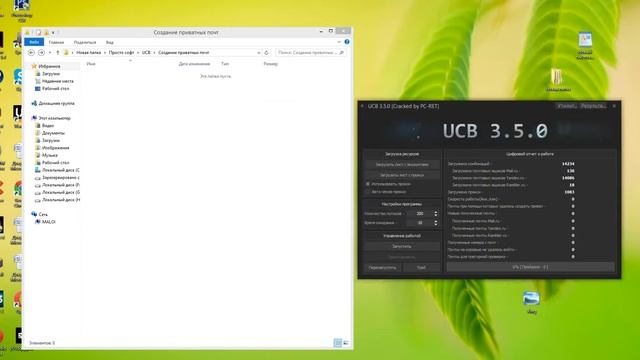Click Запустить button in UCB
Image resolution: width=640 pixels, height=360 pixels.
coord(402,247)
